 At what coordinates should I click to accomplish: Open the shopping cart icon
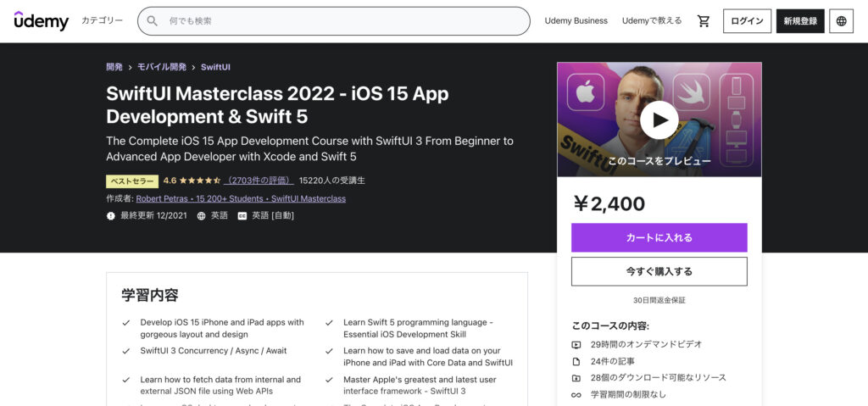pos(703,21)
